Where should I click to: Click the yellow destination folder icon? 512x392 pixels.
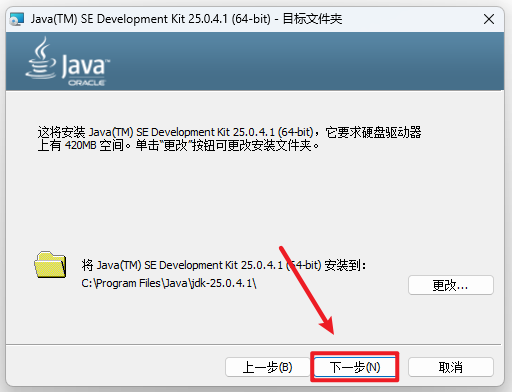click(x=50, y=265)
